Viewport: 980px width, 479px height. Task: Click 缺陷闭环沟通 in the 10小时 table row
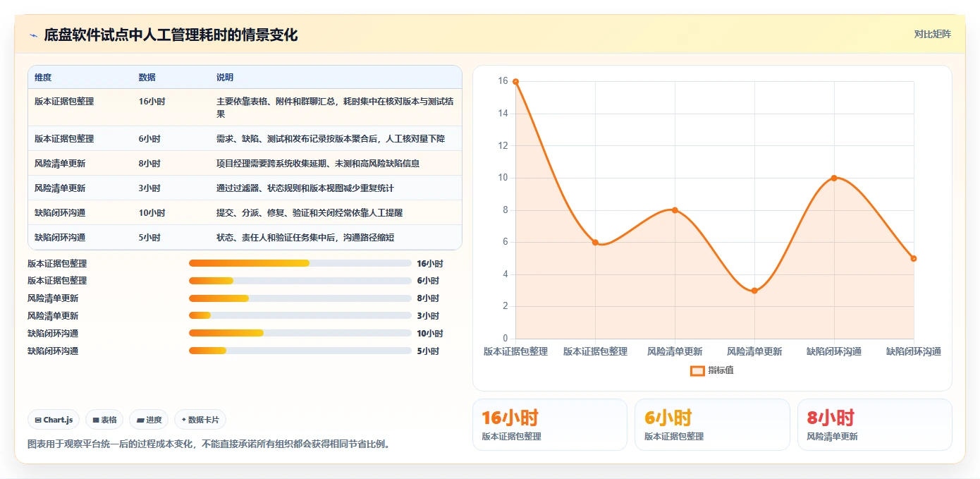click(x=60, y=213)
